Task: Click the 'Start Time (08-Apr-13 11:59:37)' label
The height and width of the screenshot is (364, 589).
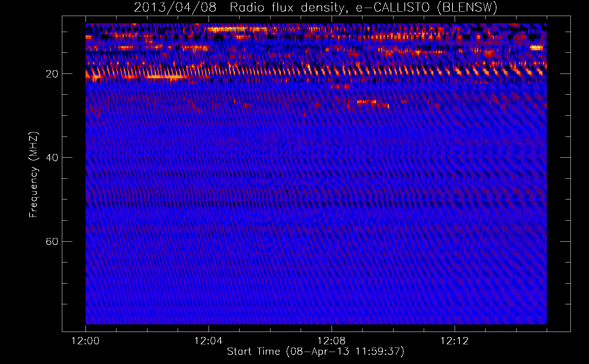Action: click(316, 352)
